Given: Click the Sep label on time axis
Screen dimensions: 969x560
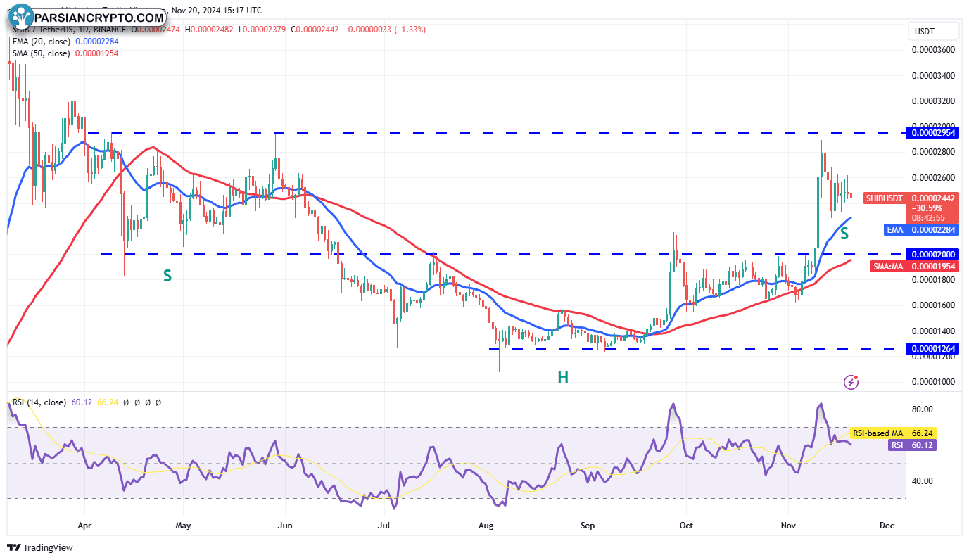Looking at the screenshot, I should coord(588,525).
